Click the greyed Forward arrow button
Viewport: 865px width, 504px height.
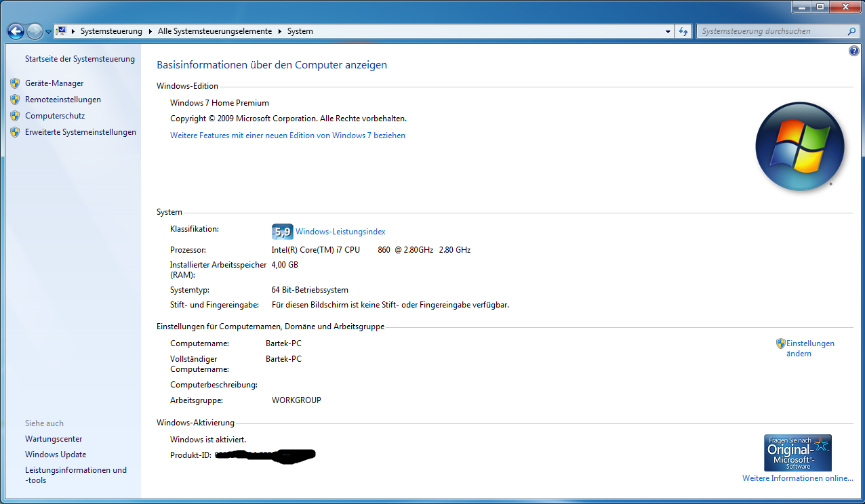coord(35,30)
